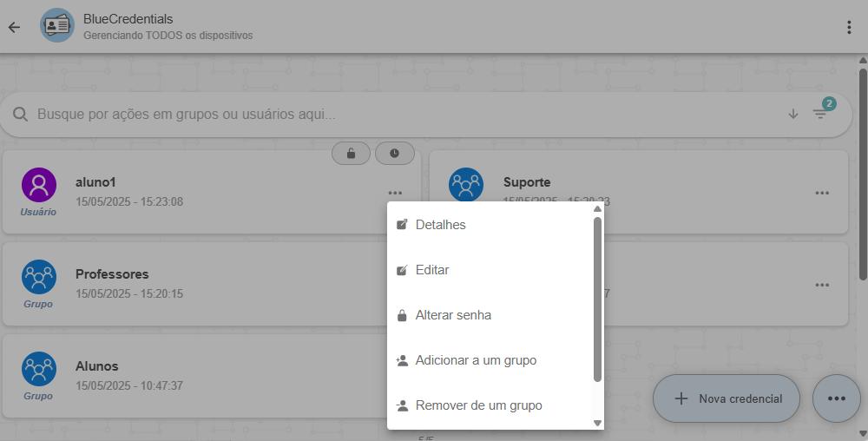Click the Alunos group avatar icon
This screenshot has width=868, height=441.
(39, 369)
